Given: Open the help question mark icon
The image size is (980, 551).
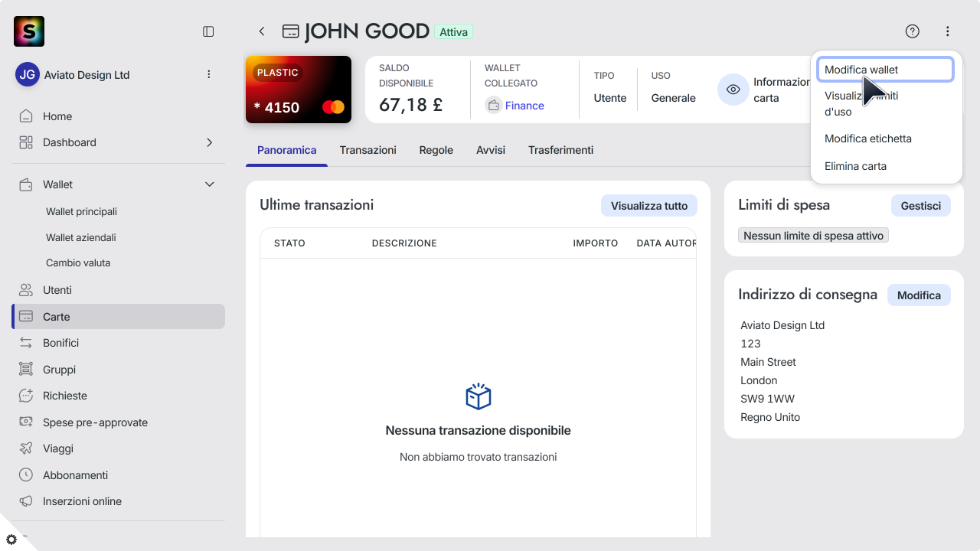Looking at the screenshot, I should [912, 31].
